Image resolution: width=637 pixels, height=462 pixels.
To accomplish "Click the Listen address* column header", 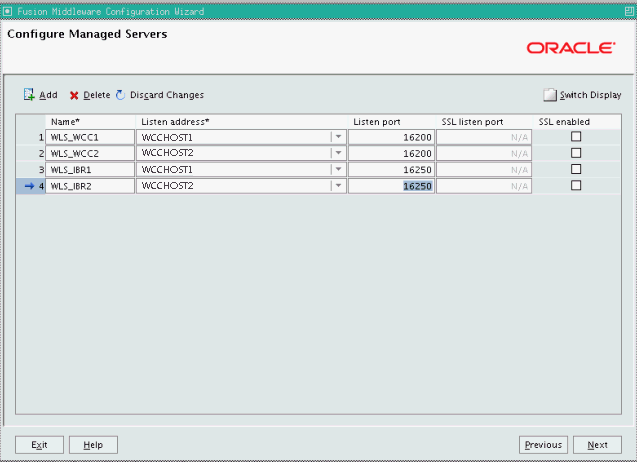I will click(x=241, y=122).
